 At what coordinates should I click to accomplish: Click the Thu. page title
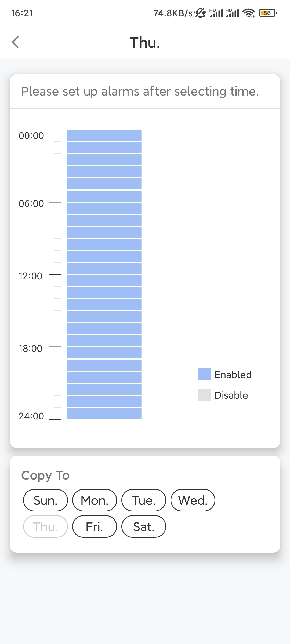click(x=145, y=43)
